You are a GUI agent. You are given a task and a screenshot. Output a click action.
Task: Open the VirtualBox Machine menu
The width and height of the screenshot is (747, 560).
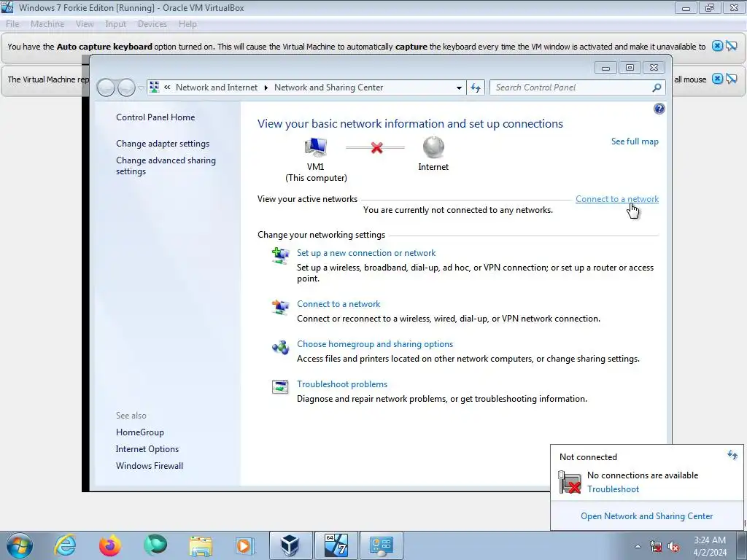click(x=47, y=24)
